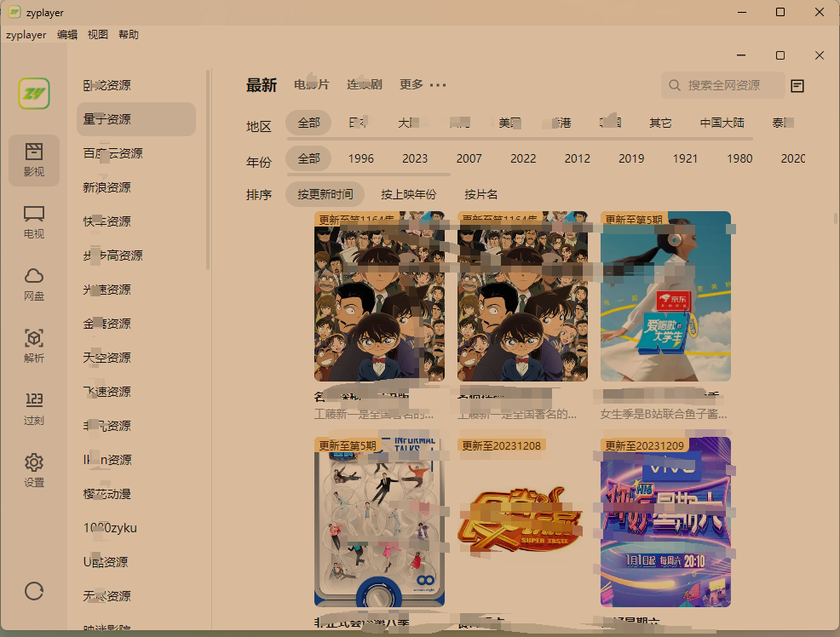
Task: Filter year by 2012
Action: (x=578, y=158)
